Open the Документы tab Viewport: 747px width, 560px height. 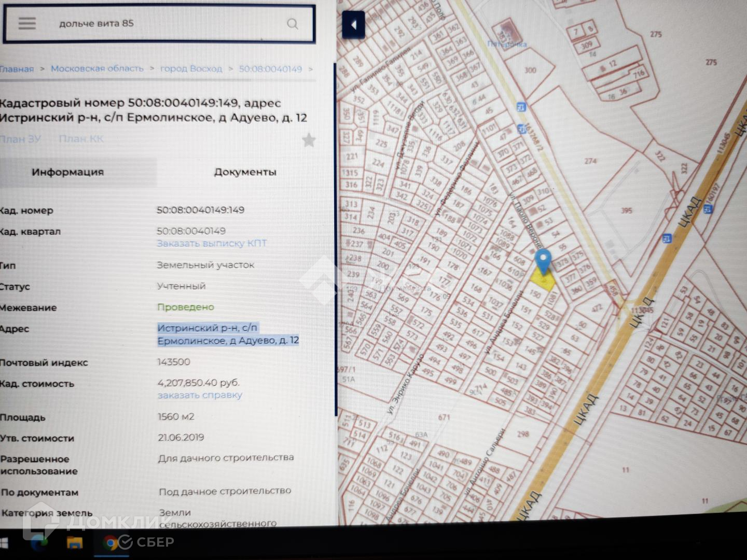[x=245, y=172]
